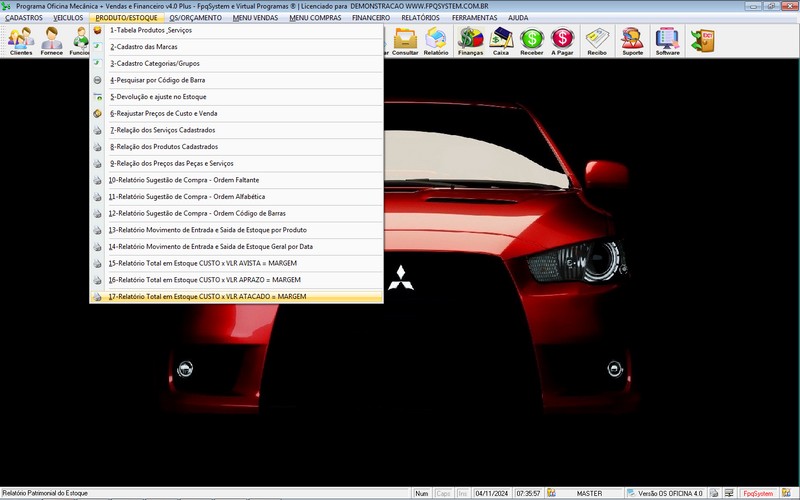Open the Software toolbar icon
800x500 pixels.
[667, 41]
